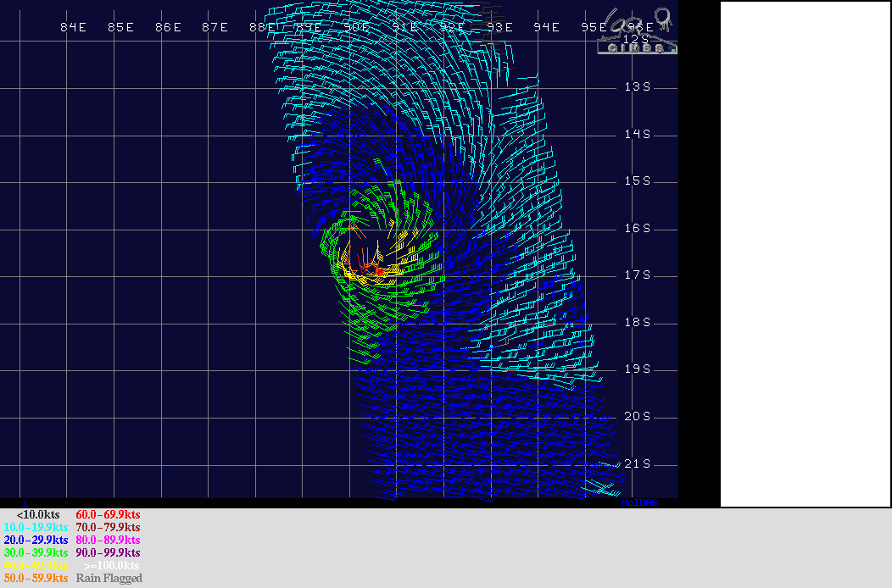Click the 18S latitude label
The image size is (892, 588).
tap(637, 323)
